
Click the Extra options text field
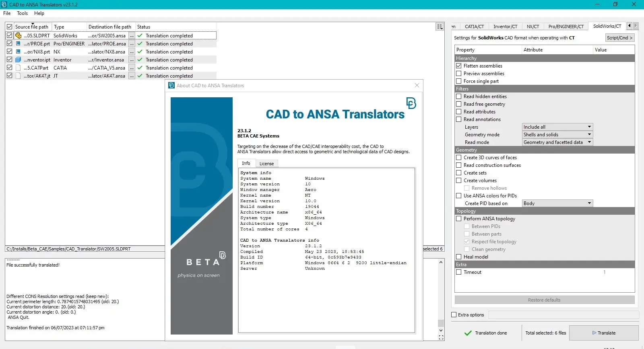point(563,315)
